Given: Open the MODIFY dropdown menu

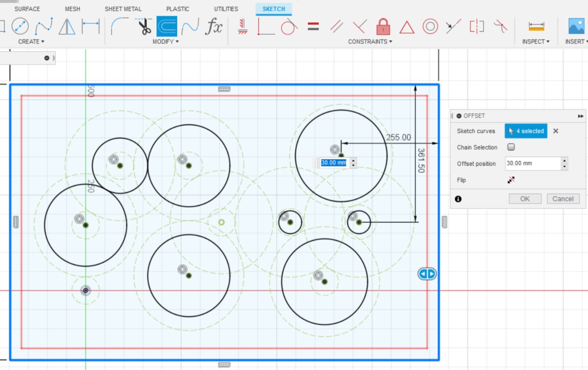Looking at the screenshot, I should pyautogui.click(x=166, y=41).
